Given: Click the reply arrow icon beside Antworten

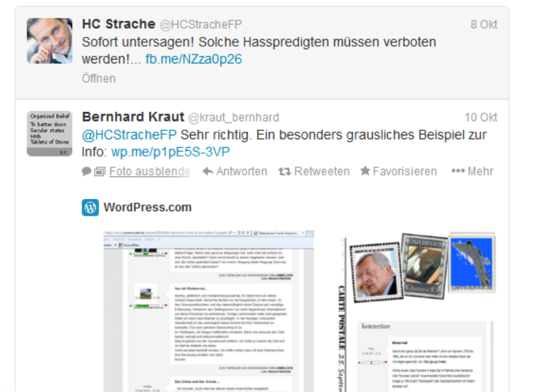Looking at the screenshot, I should point(208,171).
